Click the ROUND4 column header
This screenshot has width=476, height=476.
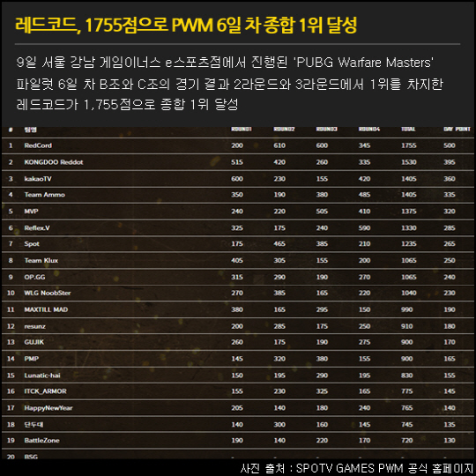369,130
